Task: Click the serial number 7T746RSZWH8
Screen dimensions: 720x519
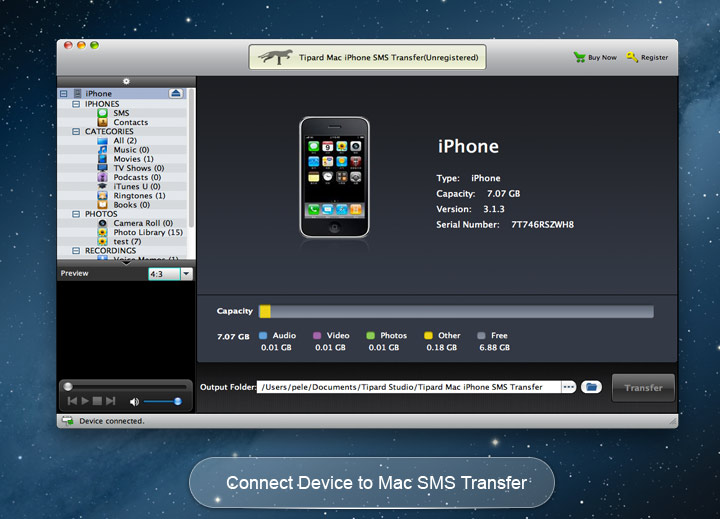Action: (542, 225)
